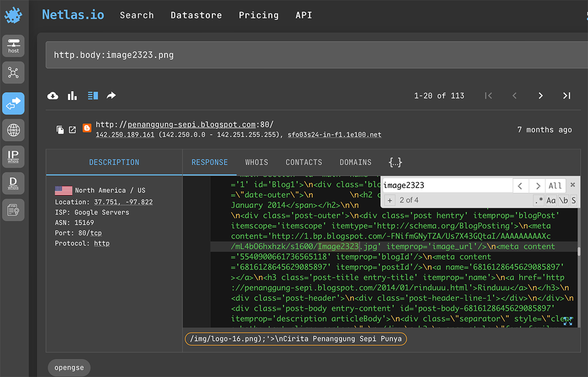Image resolution: width=588 pixels, height=377 pixels.
Task: Open the raw JSON {...} tab
Action: [395, 162]
